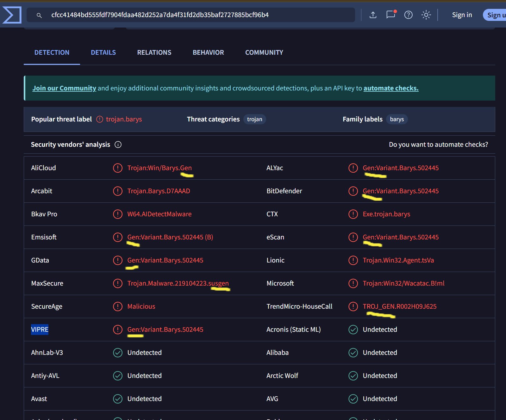The width and height of the screenshot is (506, 420).
Task: Open the help question mark icon
Action: (408, 15)
